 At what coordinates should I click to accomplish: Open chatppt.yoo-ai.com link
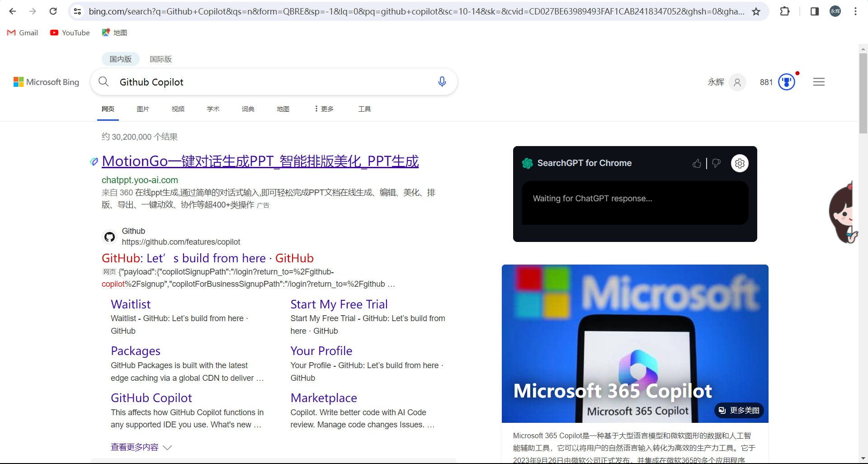tap(140, 180)
